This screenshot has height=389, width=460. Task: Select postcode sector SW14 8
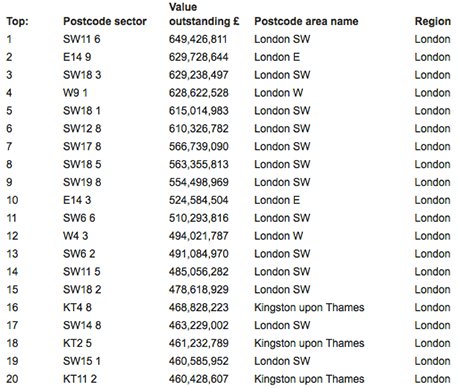[82, 325]
